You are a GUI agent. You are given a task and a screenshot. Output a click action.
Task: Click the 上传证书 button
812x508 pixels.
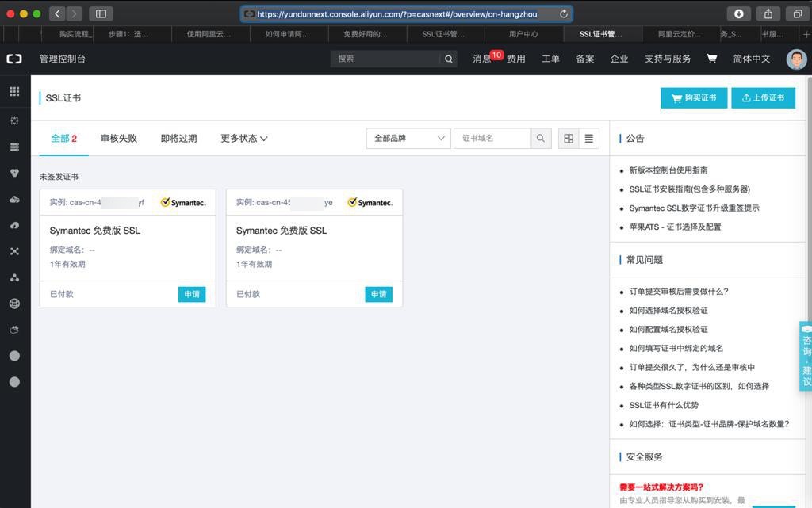(764, 97)
